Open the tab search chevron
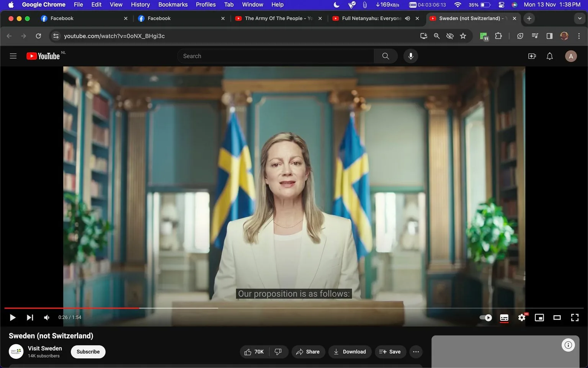The image size is (588, 368). 580,18
